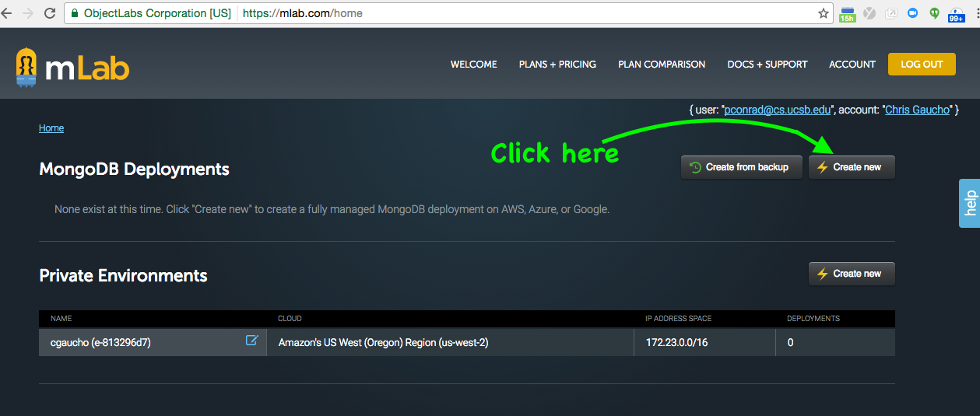Bookmark the page with the star icon
Screen dimensions: 980x416
point(824,13)
